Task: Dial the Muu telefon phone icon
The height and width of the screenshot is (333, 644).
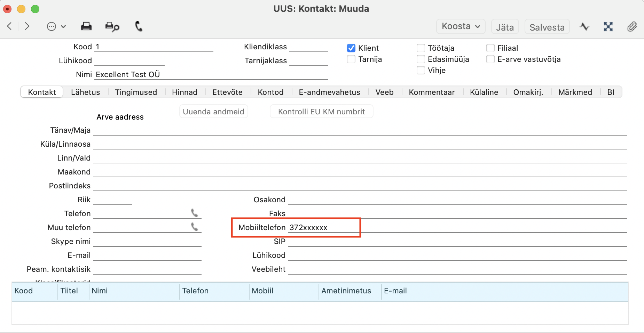Action: [x=195, y=227]
